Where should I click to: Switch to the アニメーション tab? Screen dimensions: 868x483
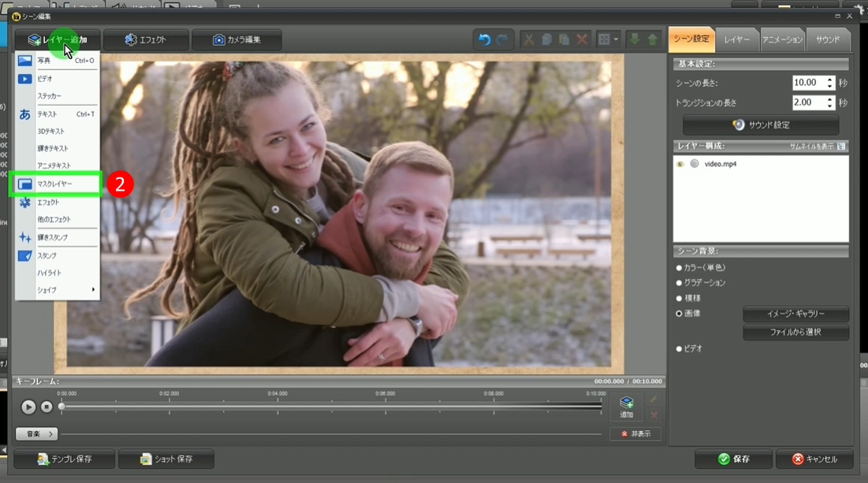(782, 39)
